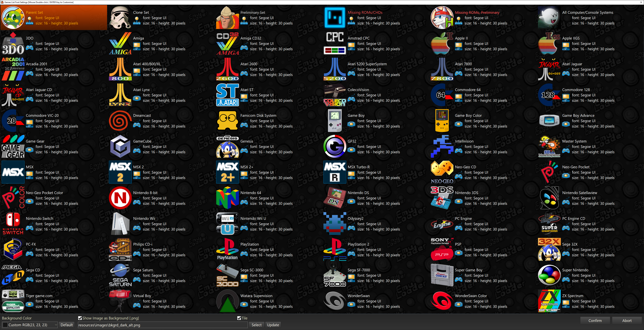The height and width of the screenshot is (330, 644).
Task: Click the Atari 2600 logo icon
Action: coord(227,69)
